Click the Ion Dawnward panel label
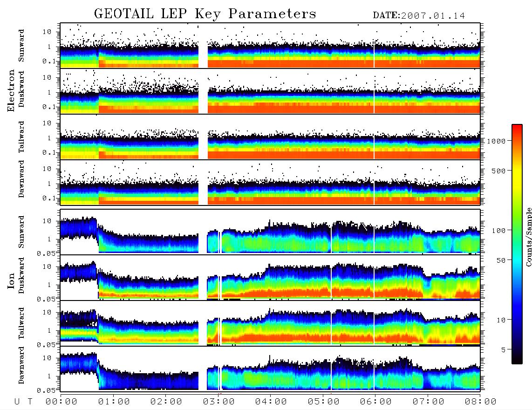This screenshot has width=532, height=410. click(x=21, y=365)
